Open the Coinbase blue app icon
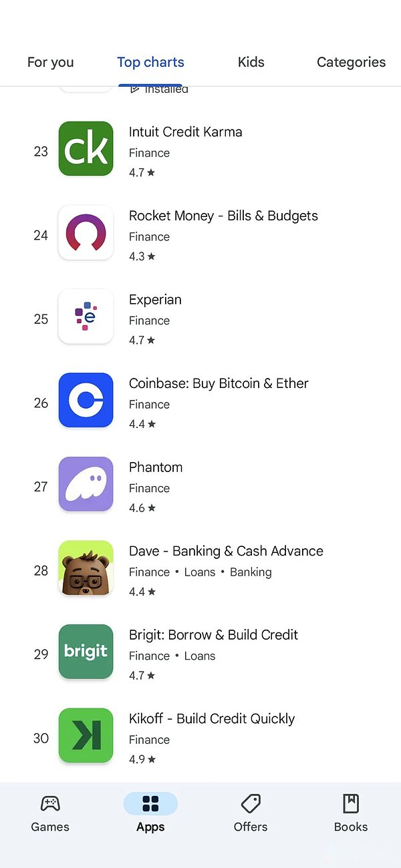Screen dimensions: 401x868 [x=86, y=401]
